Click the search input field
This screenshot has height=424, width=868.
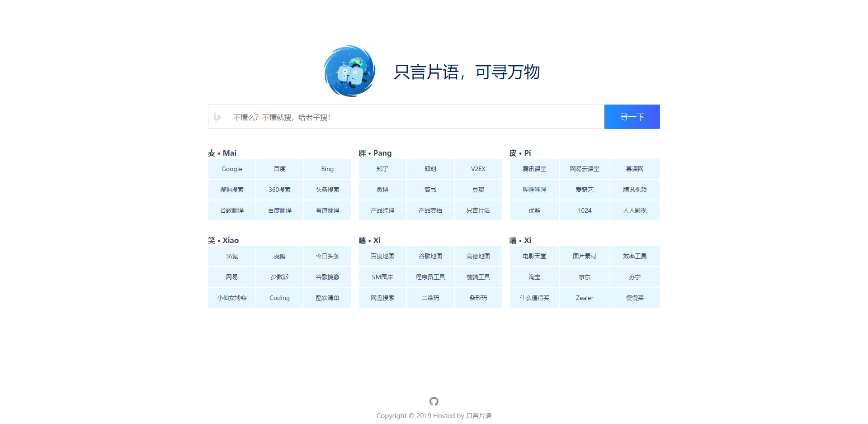coord(416,117)
